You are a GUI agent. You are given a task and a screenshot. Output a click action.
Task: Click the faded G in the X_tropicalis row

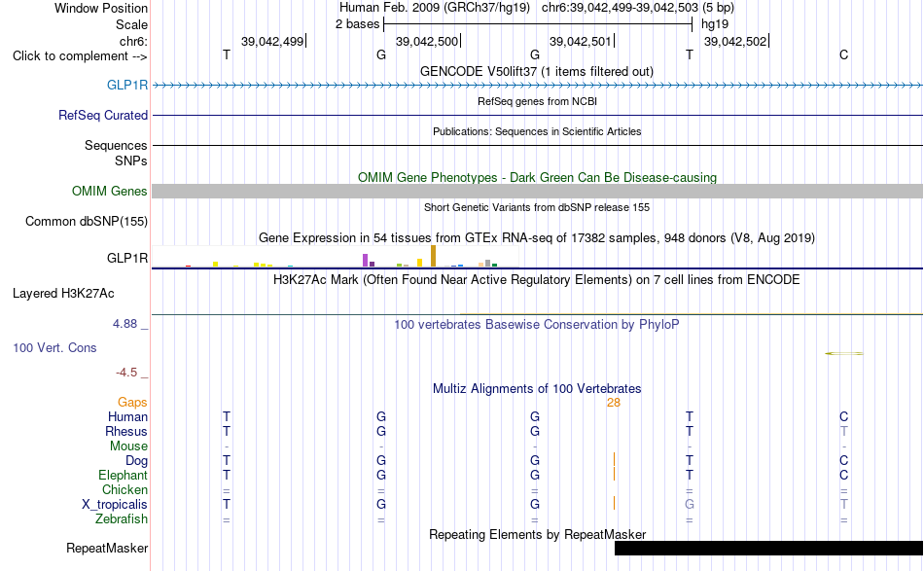coord(690,505)
